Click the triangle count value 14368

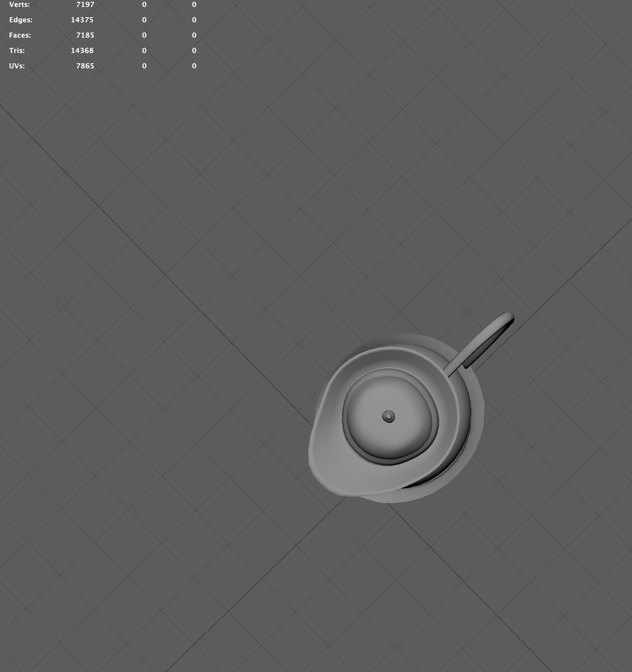(x=82, y=51)
